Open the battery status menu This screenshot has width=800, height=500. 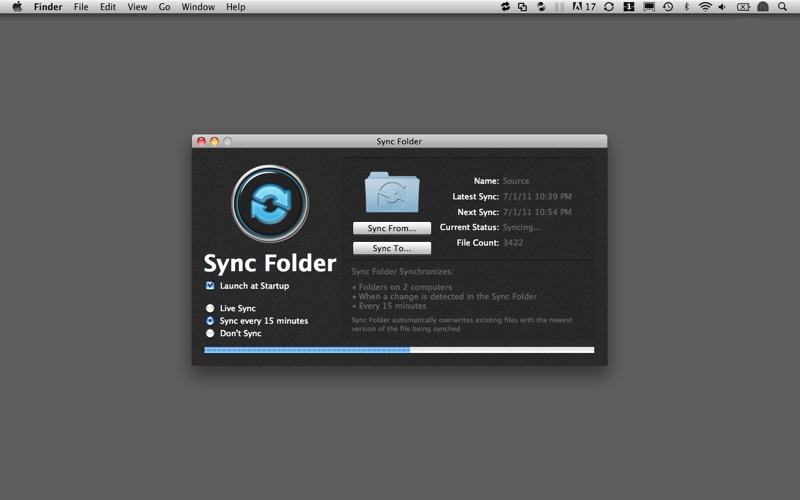(743, 7)
